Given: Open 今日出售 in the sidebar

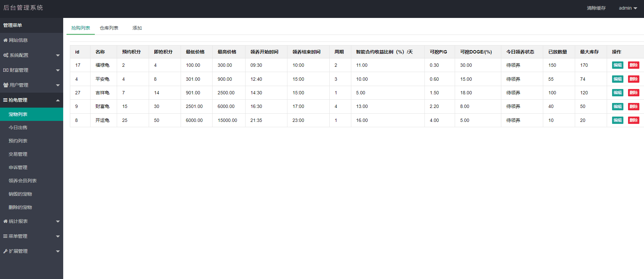Looking at the screenshot, I should click(x=18, y=128).
